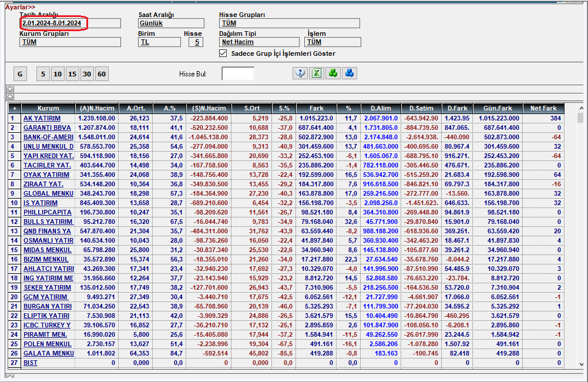Open BULLS YATIRIM institution link
This screenshot has width=588, height=382.
pyautogui.click(x=48, y=222)
